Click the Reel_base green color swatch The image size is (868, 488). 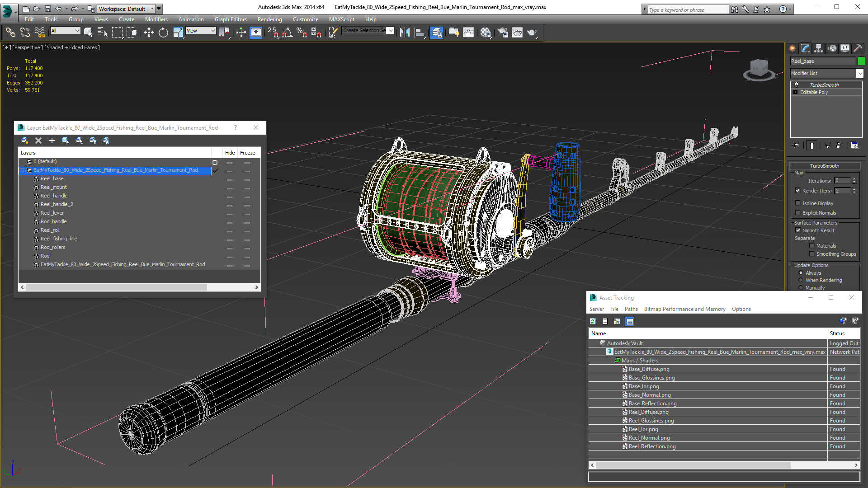(861, 61)
